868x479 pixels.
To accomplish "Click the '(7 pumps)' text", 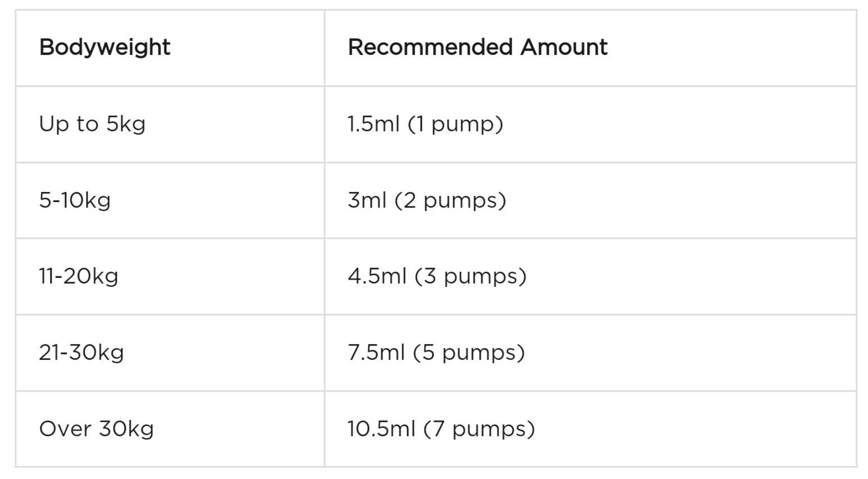I will [x=479, y=429].
